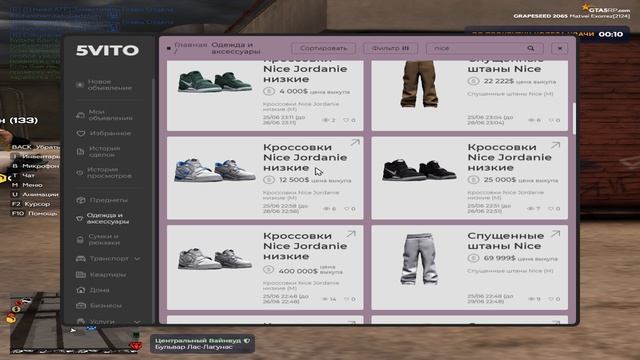The height and width of the screenshot is (360, 640).
Task: Open 25 000$ sneakers listing arrow icon
Action: (555, 145)
